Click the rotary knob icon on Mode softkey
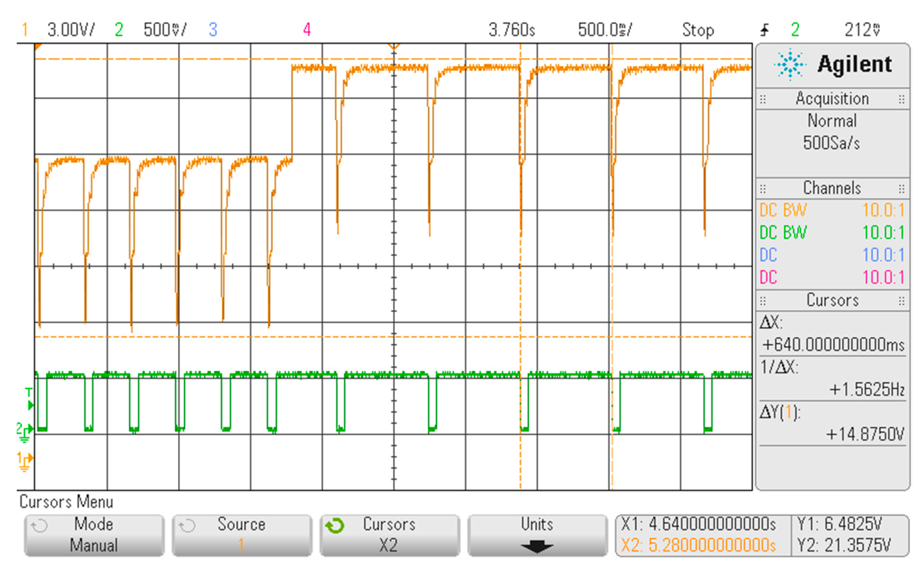This screenshot has height=568, width=924. [x=39, y=525]
